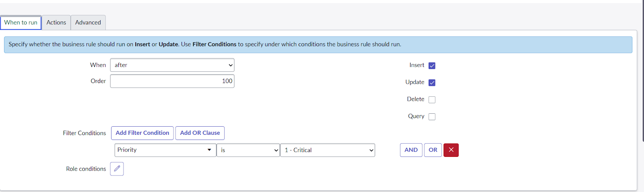644x192 pixels.
Task: Switch to the Advanced tab
Action: [x=88, y=23]
